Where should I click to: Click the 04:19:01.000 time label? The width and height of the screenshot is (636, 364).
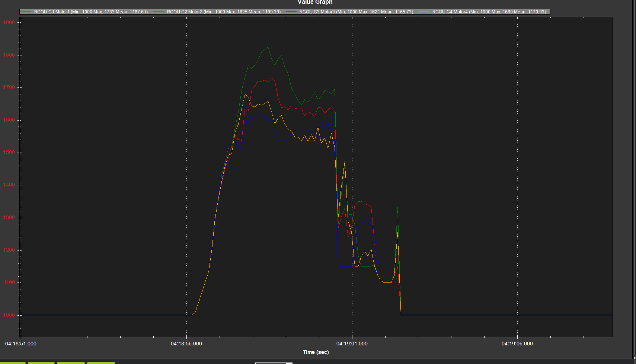(352, 344)
